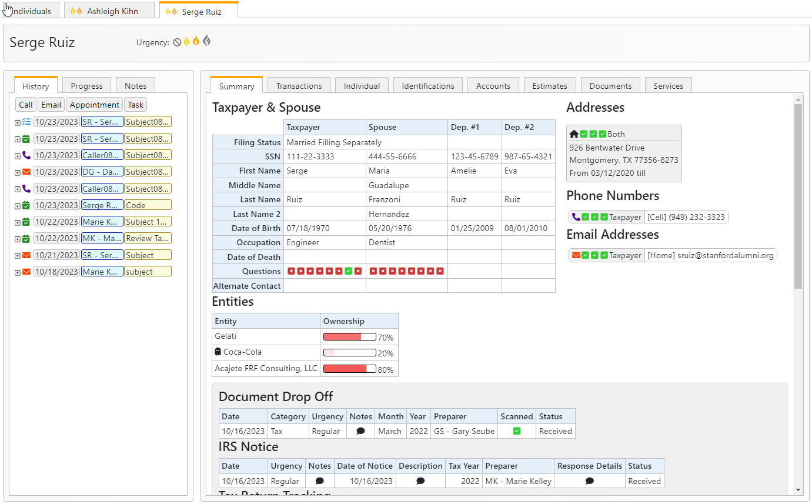
Task: Open the Response Details comment icon
Action: click(x=590, y=481)
